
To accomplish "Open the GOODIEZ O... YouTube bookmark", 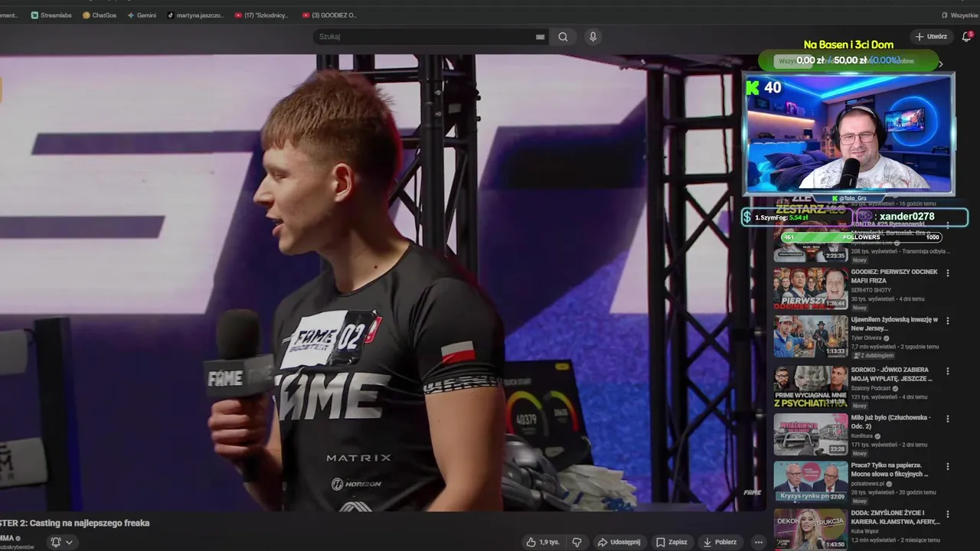I will 328,15.
